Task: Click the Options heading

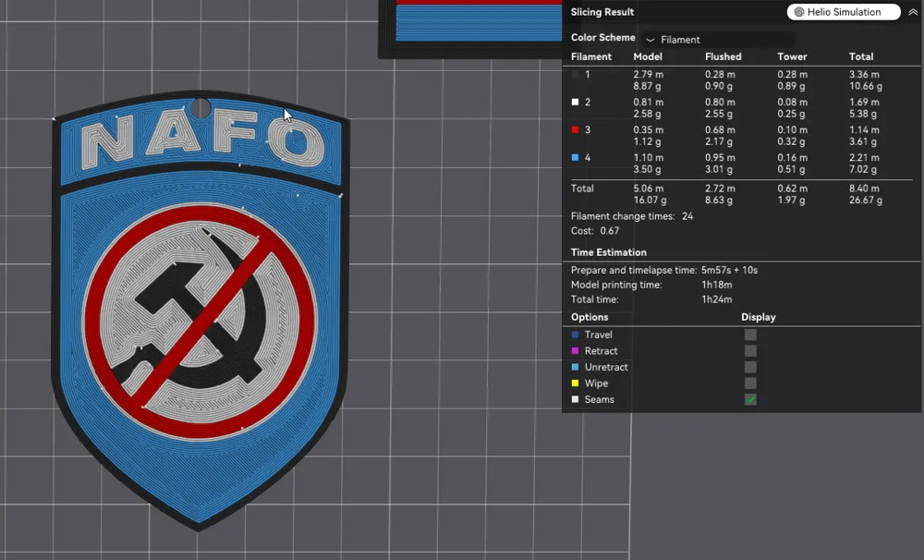Action: [x=590, y=317]
